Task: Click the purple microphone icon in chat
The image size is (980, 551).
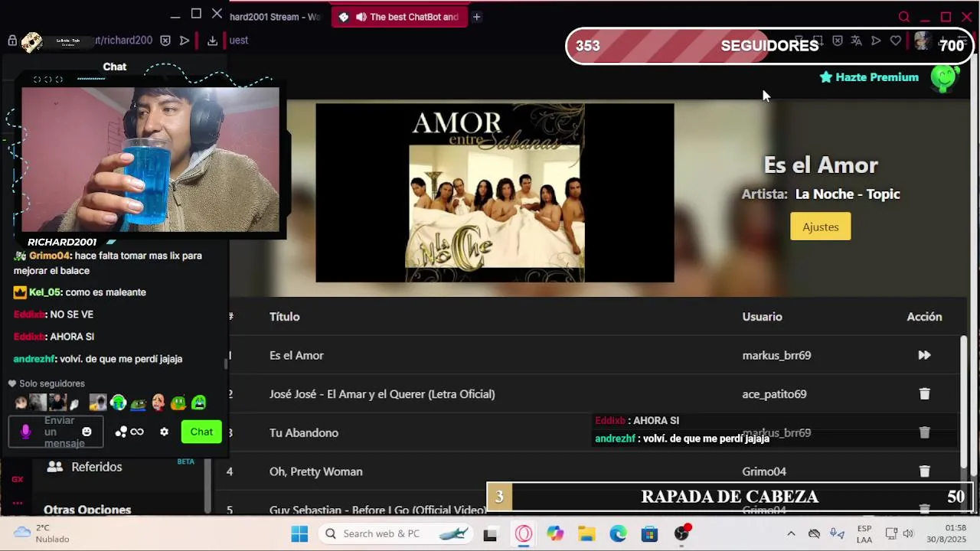Action: 25,432
